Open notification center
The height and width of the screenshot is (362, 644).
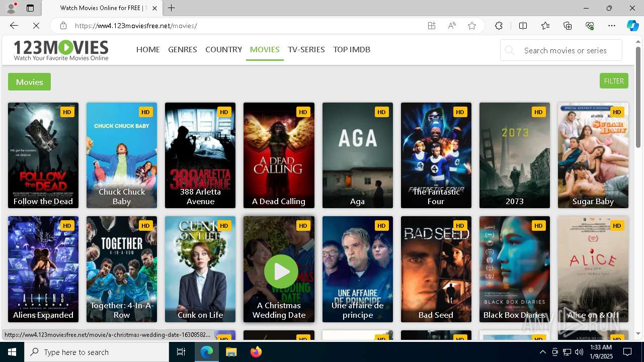[x=627, y=352]
